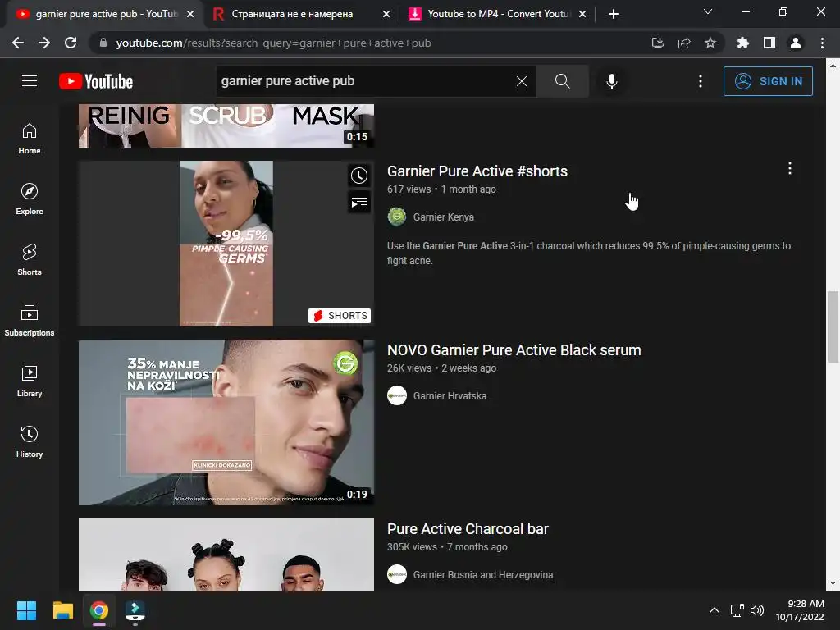Visit Garnier Bosnia and Herzegovina channel name

click(483, 575)
